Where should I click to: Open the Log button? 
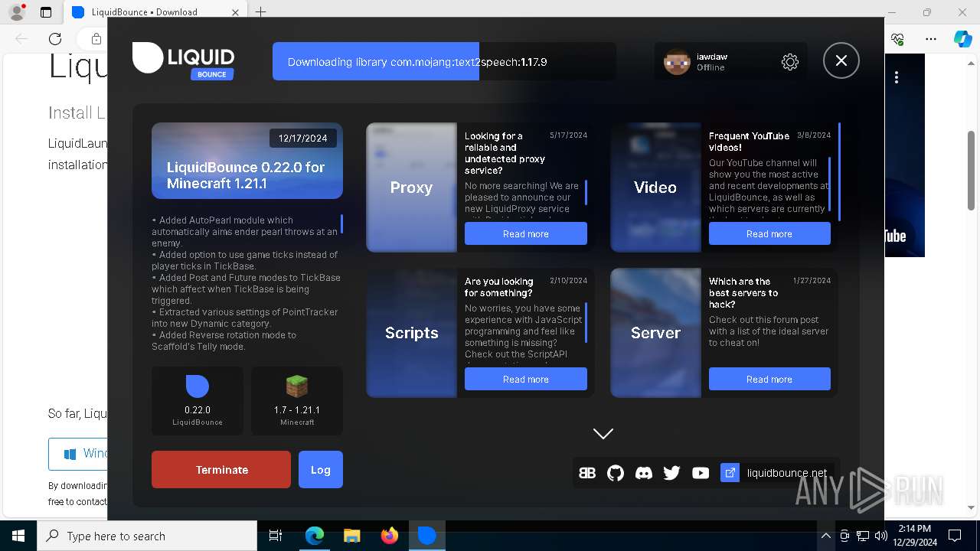[321, 469]
